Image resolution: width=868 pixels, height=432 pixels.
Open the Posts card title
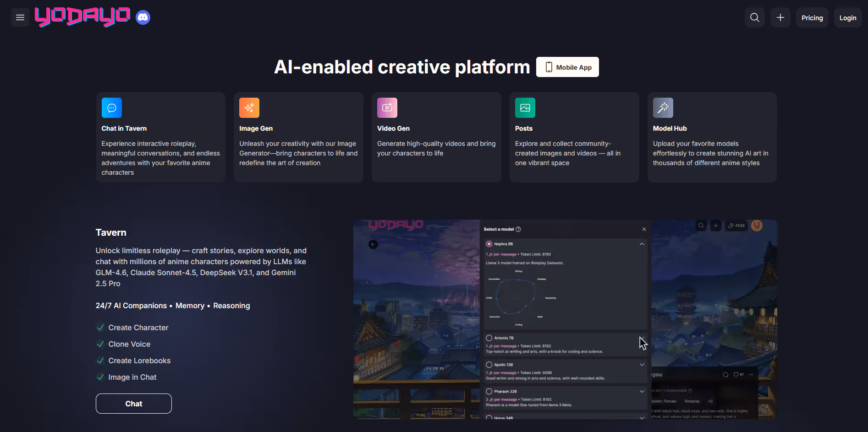(524, 128)
